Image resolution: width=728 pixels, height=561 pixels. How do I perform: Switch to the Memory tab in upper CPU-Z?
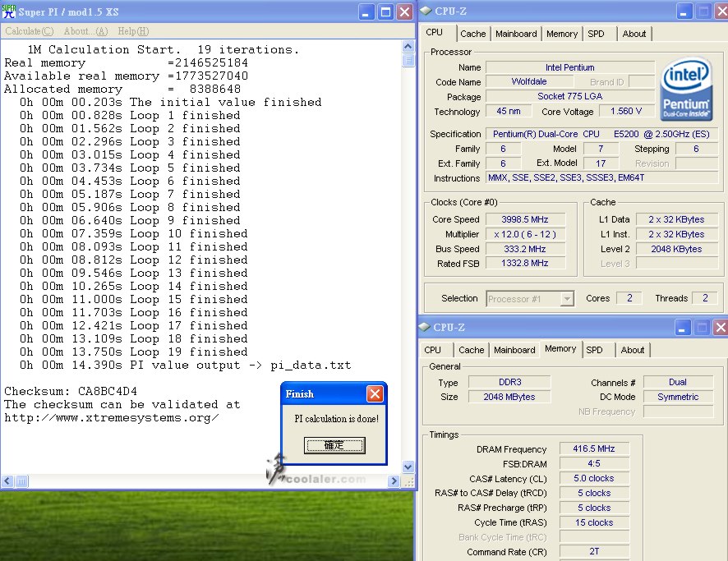tap(562, 34)
